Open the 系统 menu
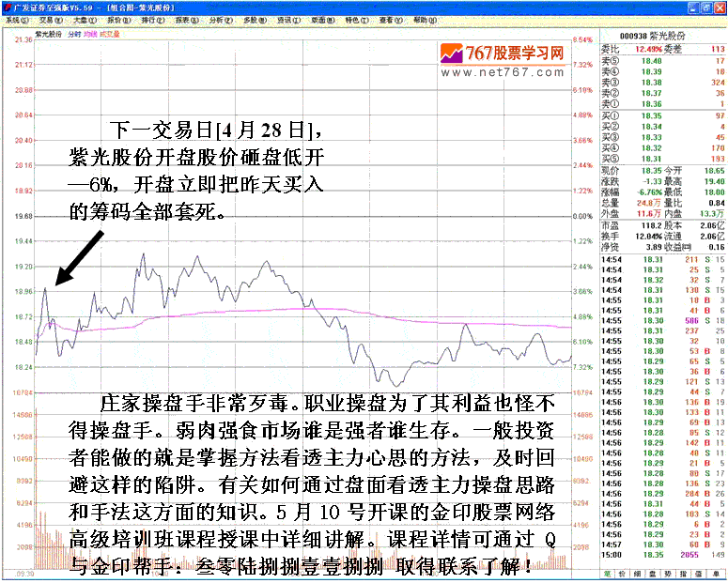 pos(17,19)
